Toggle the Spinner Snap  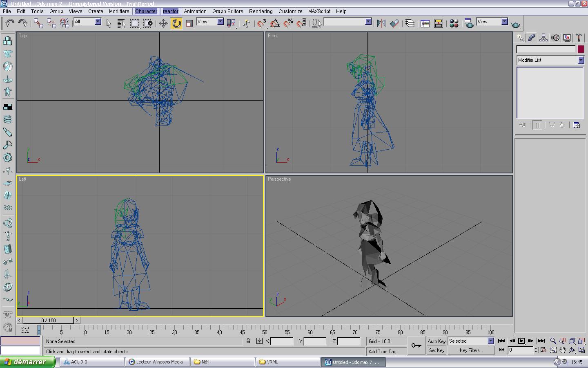click(x=301, y=23)
